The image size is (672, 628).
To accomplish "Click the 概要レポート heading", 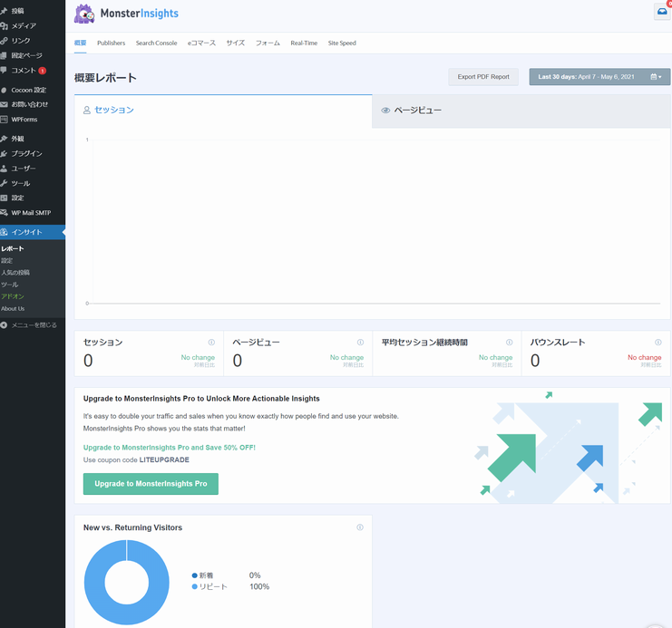I will coord(105,78).
